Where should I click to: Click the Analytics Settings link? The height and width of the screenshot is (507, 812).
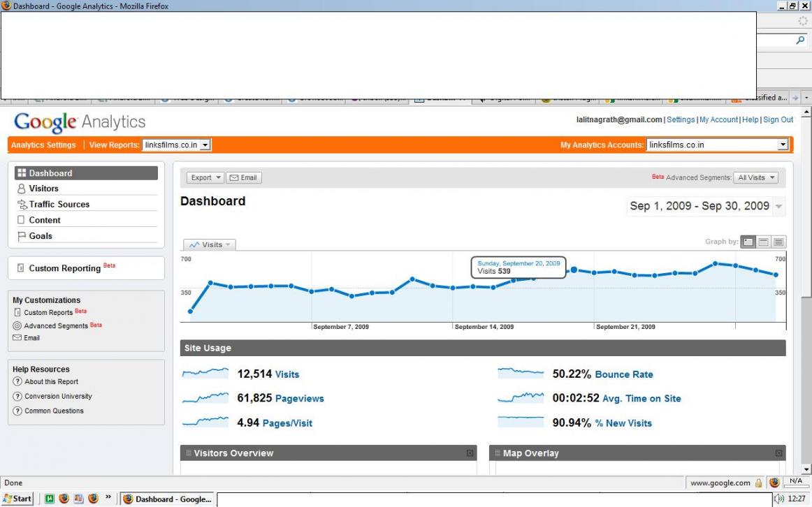pyautogui.click(x=43, y=145)
